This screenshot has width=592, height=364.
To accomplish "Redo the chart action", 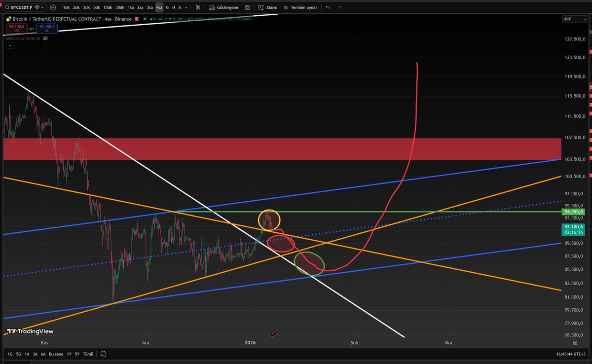I will click(x=339, y=7).
